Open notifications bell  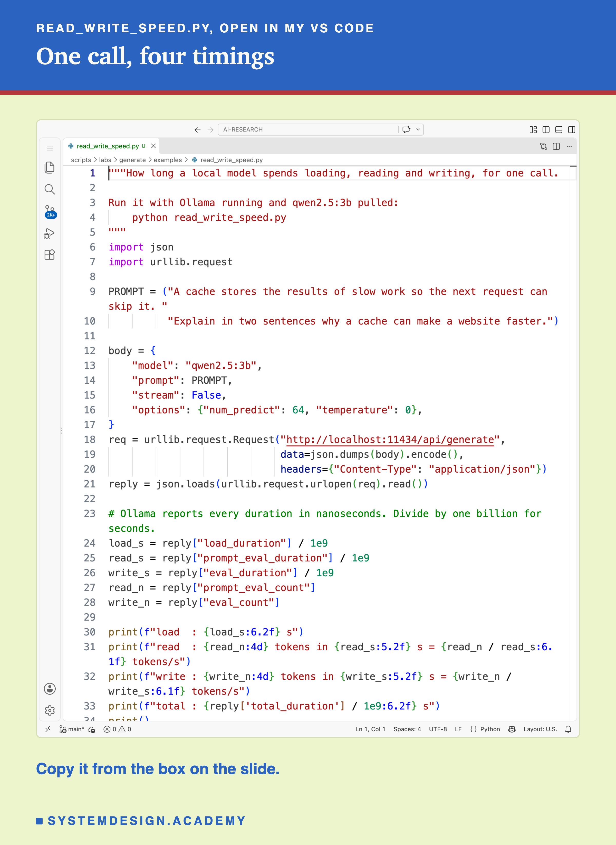click(x=568, y=729)
